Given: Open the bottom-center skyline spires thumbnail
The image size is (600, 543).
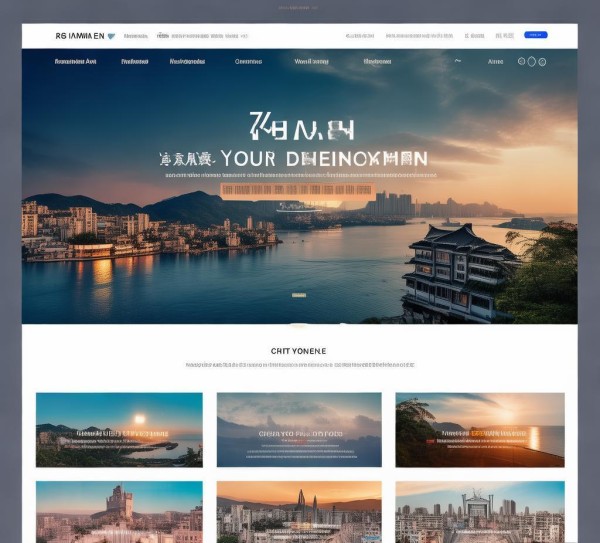Looking at the screenshot, I should [x=299, y=511].
